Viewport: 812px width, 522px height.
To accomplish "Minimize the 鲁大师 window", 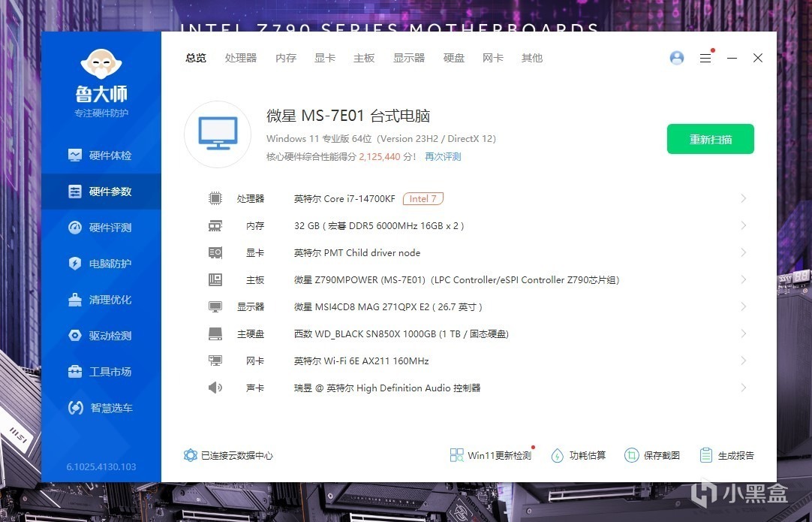I will click(732, 58).
